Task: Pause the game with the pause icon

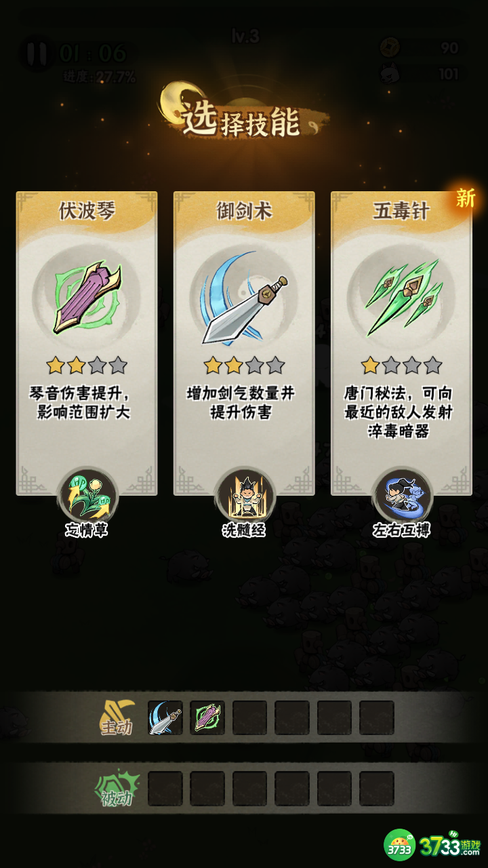Action: click(37, 53)
